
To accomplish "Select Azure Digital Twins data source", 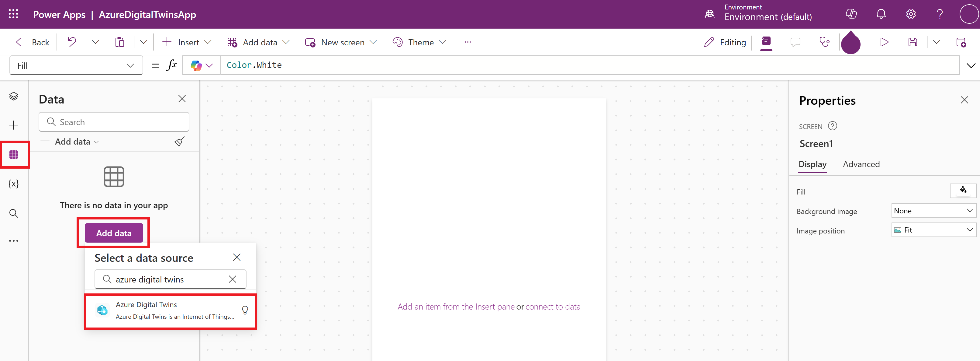I will [x=171, y=311].
